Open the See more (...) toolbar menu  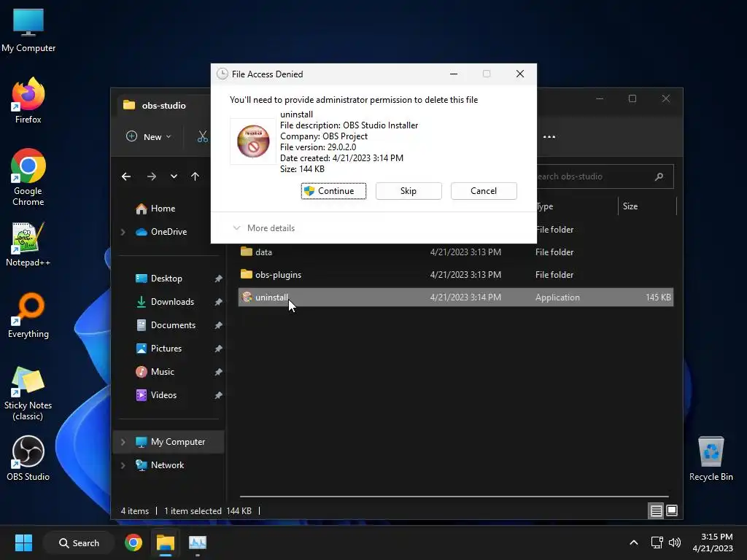click(x=549, y=136)
